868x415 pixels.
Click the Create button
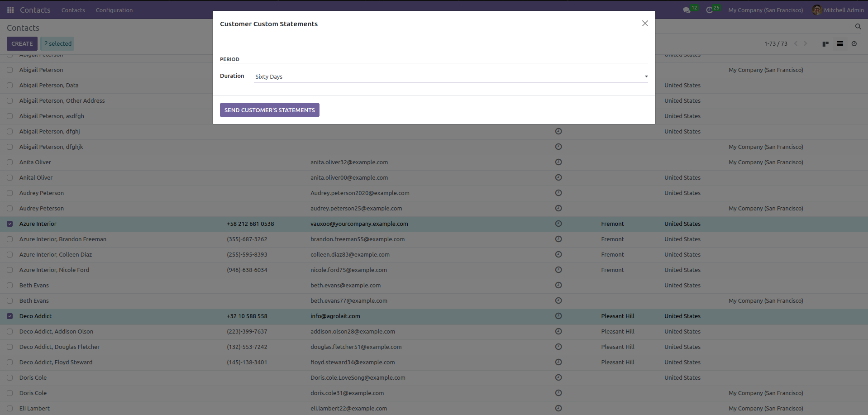[22, 44]
